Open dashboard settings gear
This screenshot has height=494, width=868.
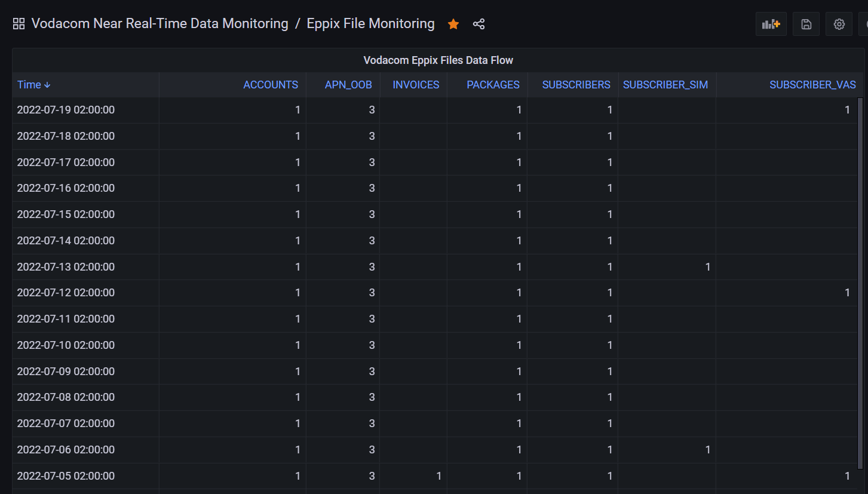point(839,24)
